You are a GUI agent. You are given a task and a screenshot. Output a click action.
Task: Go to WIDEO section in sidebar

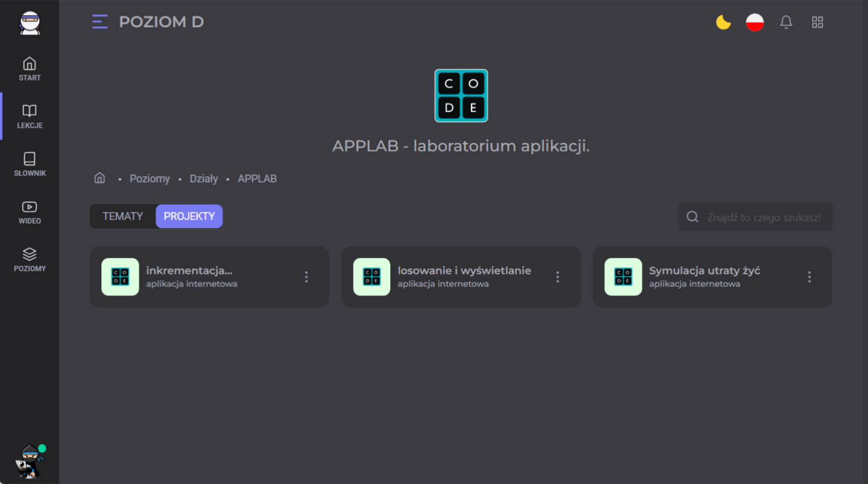point(29,212)
